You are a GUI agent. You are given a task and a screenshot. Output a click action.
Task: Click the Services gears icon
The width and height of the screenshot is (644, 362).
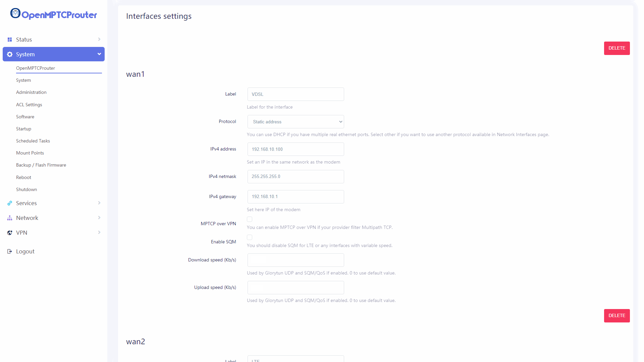[x=10, y=203]
